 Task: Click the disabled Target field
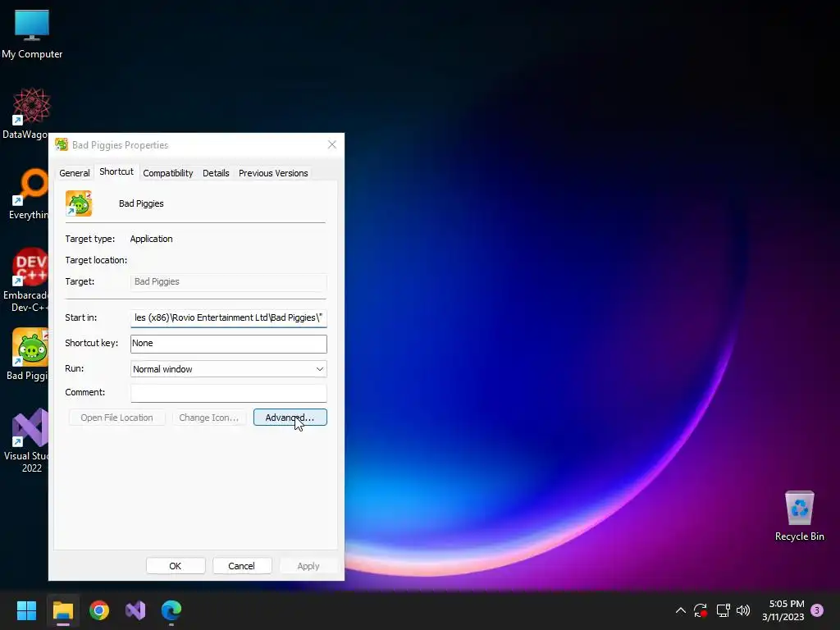point(229,282)
